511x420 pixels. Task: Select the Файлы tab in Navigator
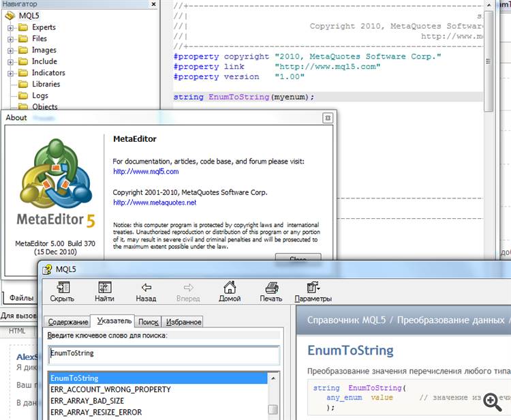[21, 298]
